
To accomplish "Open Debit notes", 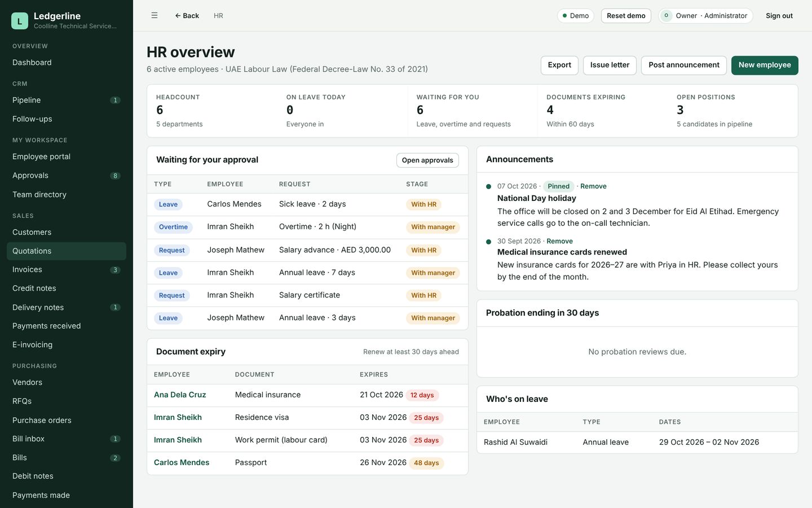I will (x=67, y=476).
